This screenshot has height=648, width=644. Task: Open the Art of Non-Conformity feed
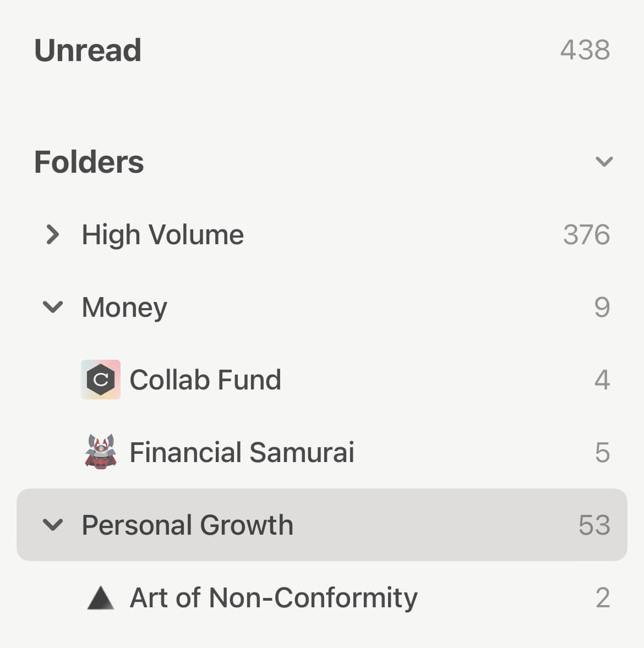click(x=274, y=598)
